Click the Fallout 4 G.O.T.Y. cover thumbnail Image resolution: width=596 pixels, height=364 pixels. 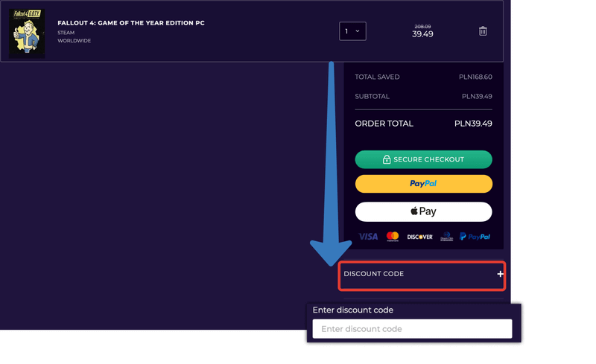coord(27,32)
